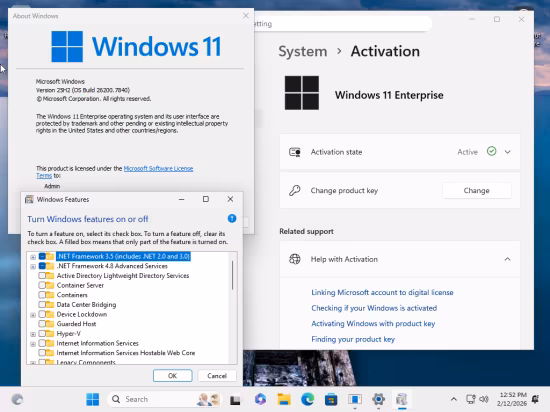Open notifications bell in the tray
The width and height of the screenshot is (550, 412).
coord(535,399)
